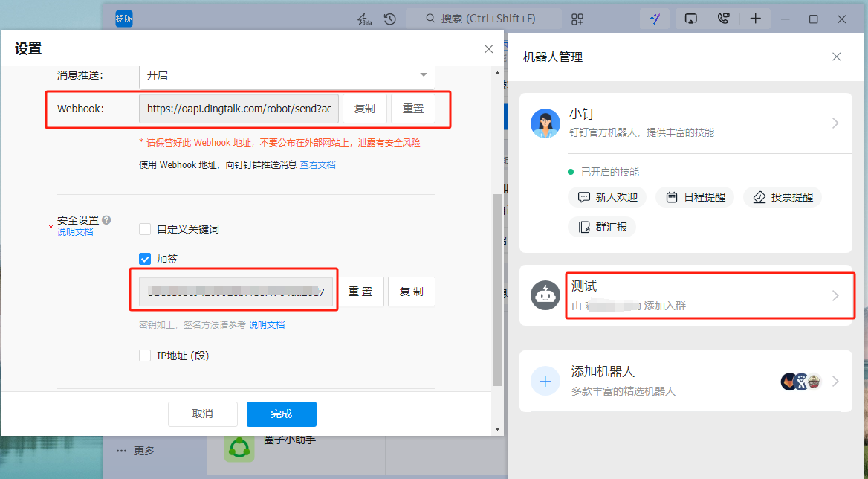Click the history clock icon in title bar
This screenshot has height=479, width=868.
click(x=390, y=19)
